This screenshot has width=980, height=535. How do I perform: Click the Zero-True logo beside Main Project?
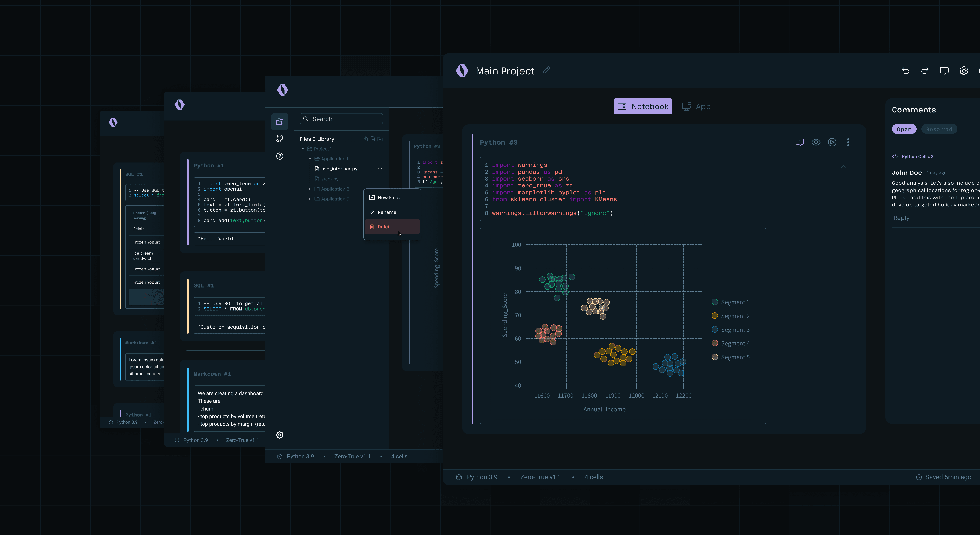462,71
